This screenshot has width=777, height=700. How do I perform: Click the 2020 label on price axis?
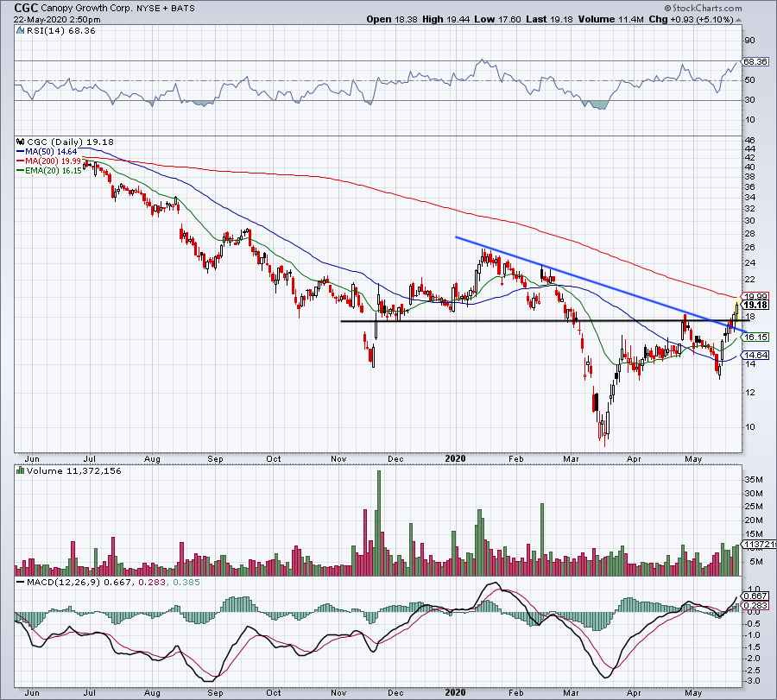point(455,458)
